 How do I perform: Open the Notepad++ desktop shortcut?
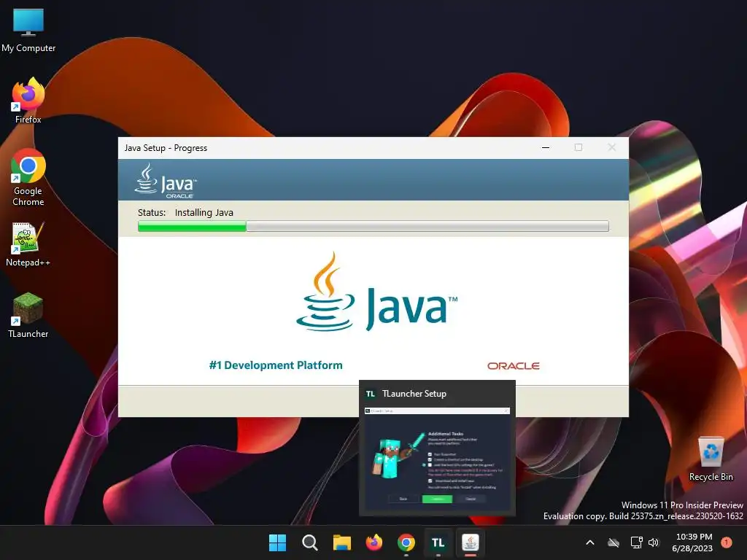coord(28,244)
